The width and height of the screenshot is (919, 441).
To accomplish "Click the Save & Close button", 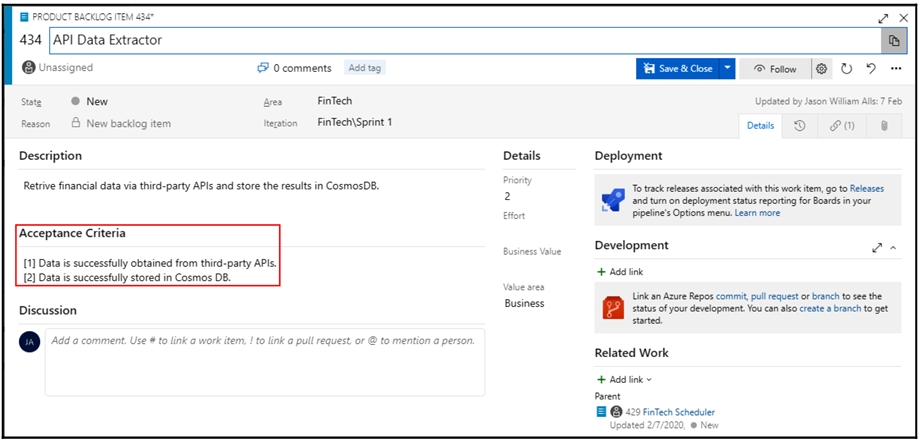I will click(677, 69).
